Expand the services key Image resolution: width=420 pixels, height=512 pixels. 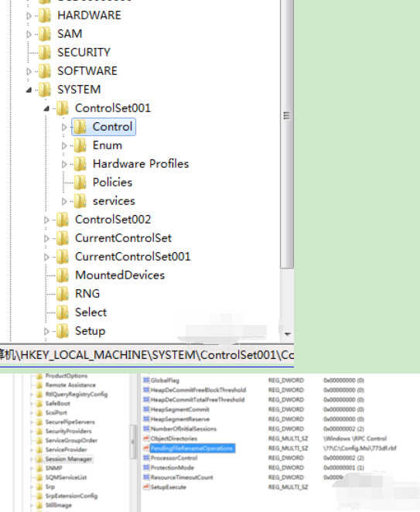click(x=64, y=201)
